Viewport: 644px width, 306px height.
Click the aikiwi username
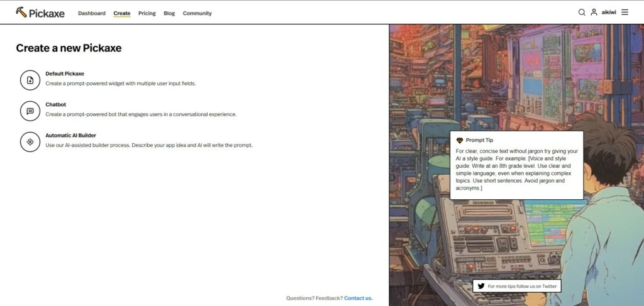pos(609,13)
